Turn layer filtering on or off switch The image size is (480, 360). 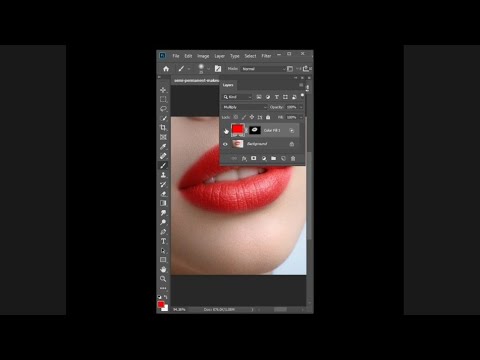click(302, 96)
